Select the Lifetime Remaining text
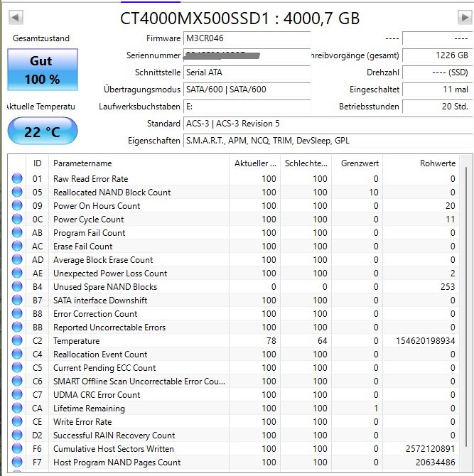 (89, 409)
